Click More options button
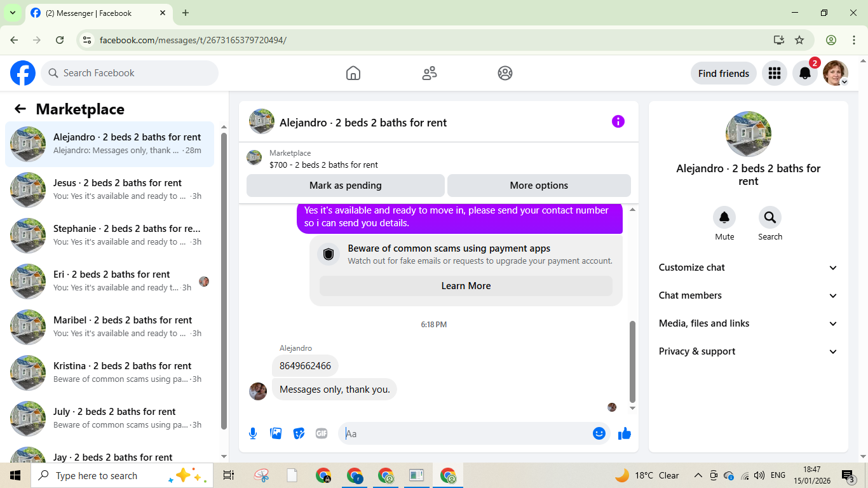 539,186
